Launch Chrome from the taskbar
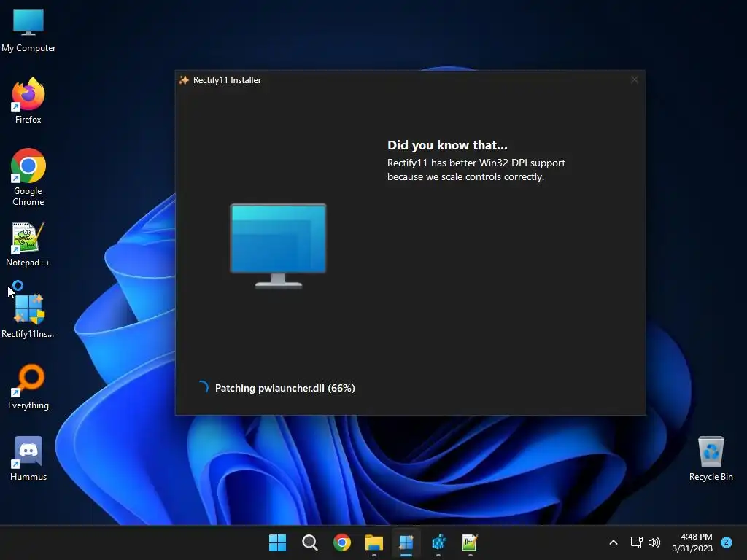The height and width of the screenshot is (560, 747). pyautogui.click(x=341, y=542)
